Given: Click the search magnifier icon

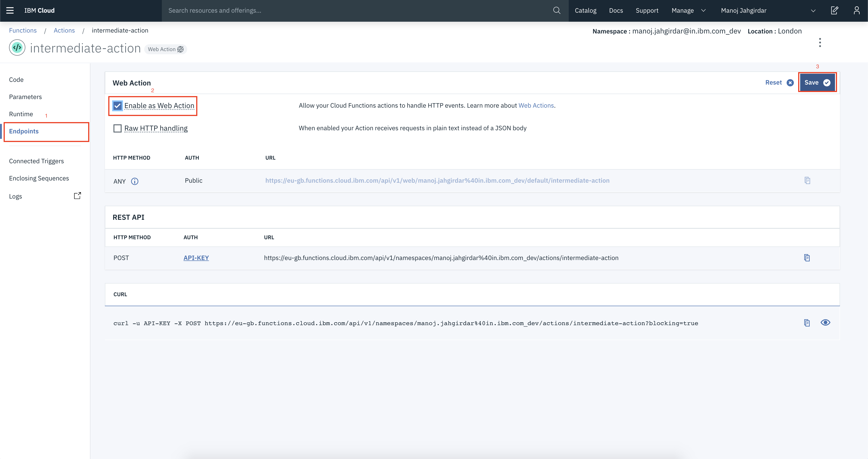Looking at the screenshot, I should pos(557,10).
